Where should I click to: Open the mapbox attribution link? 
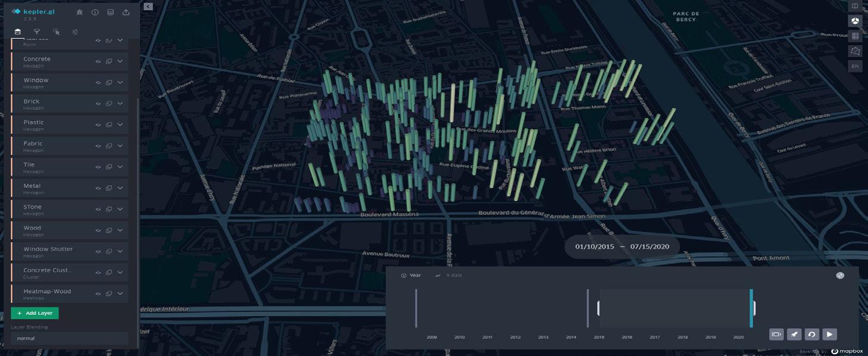(x=846, y=351)
